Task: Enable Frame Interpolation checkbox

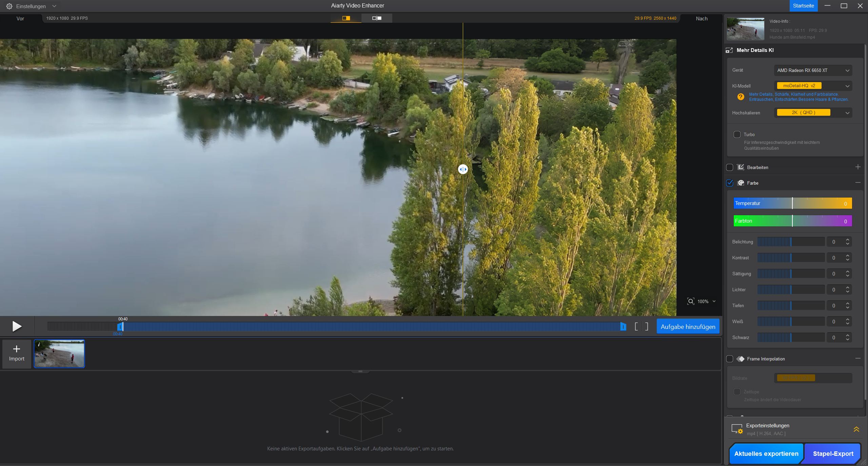Action: pos(730,359)
